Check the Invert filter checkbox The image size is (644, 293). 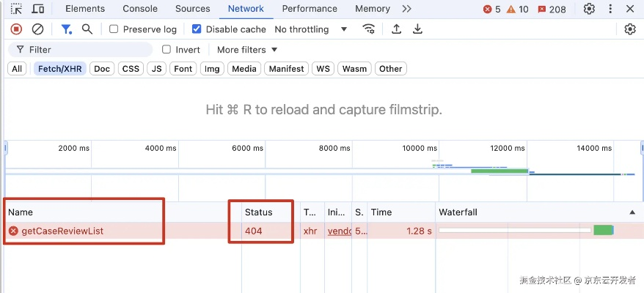point(167,50)
